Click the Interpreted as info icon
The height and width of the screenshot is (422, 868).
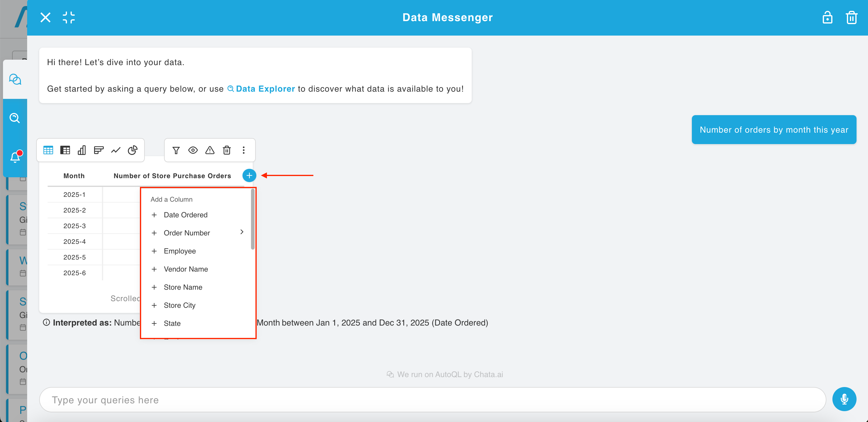[46, 323]
